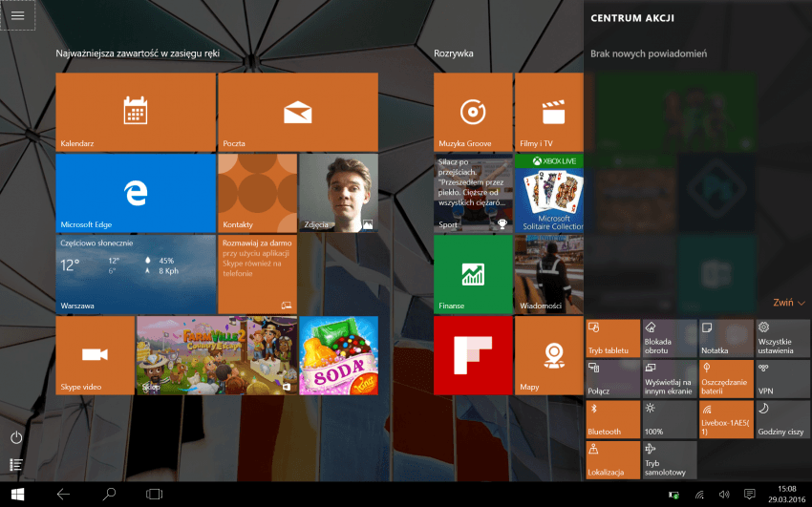Image resolution: width=812 pixels, height=507 pixels.
Task: Toggle Tryb tabletu quick action
Action: pos(613,338)
